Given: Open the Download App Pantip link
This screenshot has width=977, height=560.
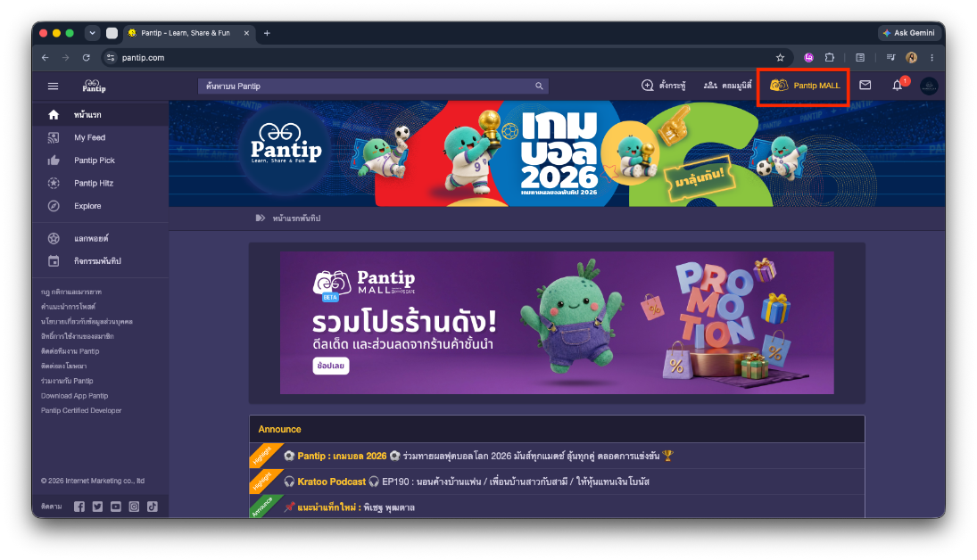Looking at the screenshot, I should [x=74, y=396].
